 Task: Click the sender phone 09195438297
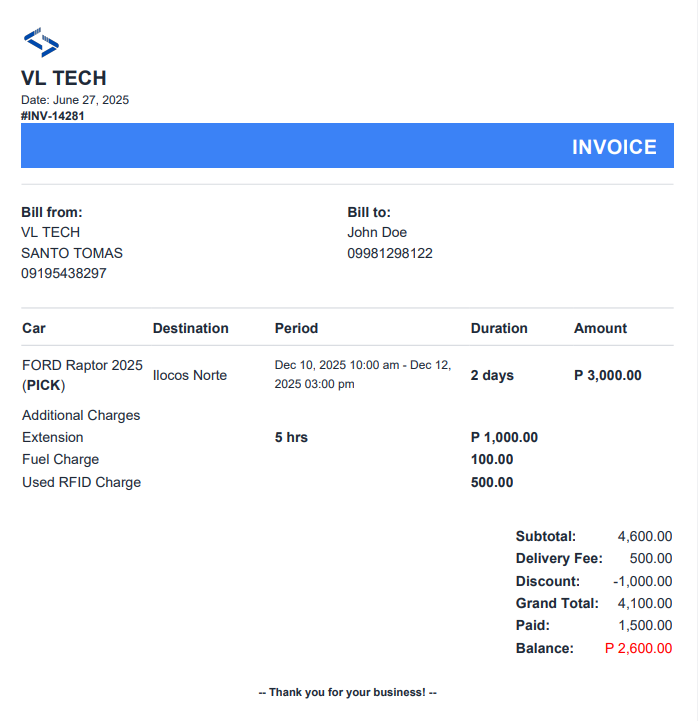(x=63, y=274)
